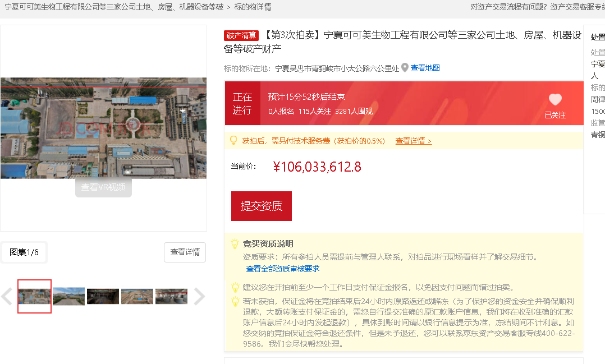Click the 标的物详情 breadcrumb item
605x364 pixels.
[253, 7]
